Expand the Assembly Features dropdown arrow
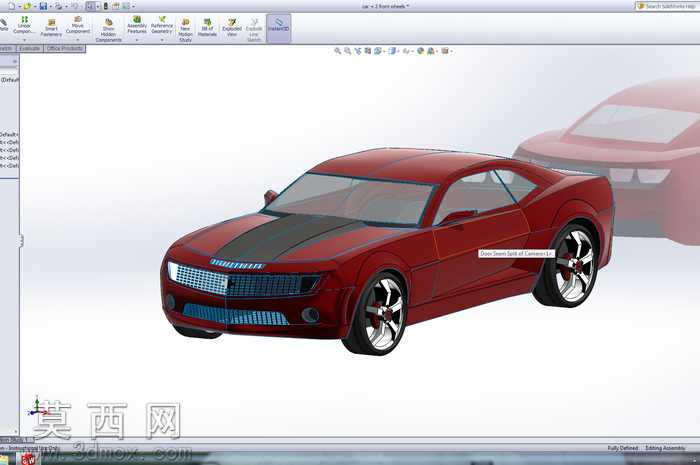The image size is (700, 465). click(137, 40)
